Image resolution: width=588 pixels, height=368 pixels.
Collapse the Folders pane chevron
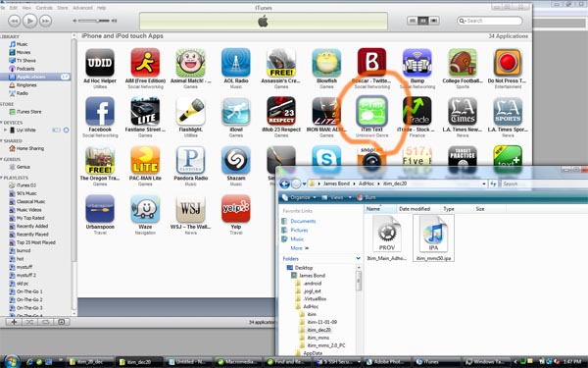pyautogui.click(x=358, y=258)
